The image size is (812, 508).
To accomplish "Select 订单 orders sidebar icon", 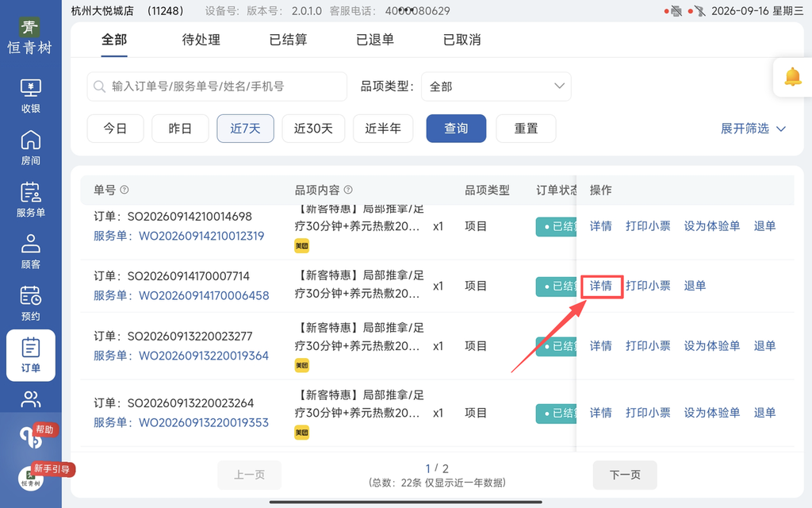I will coord(31,355).
